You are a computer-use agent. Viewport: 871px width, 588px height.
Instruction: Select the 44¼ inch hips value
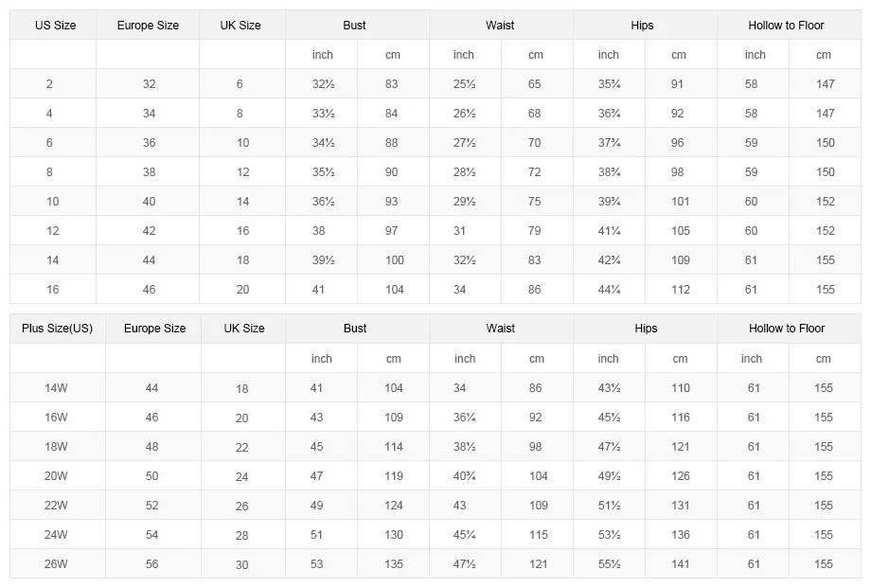click(609, 290)
